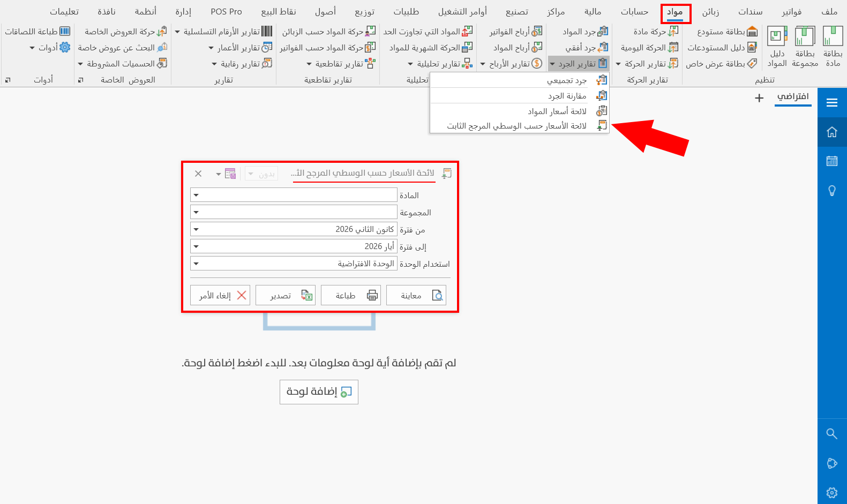
Task: Open the POS Pro ribbon tab
Action: pos(226,12)
